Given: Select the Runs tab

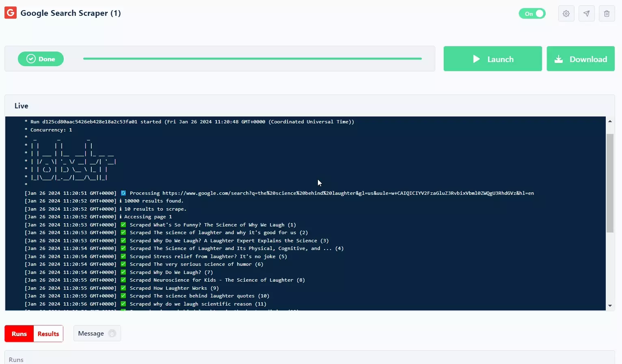Looking at the screenshot, I should [19, 334].
